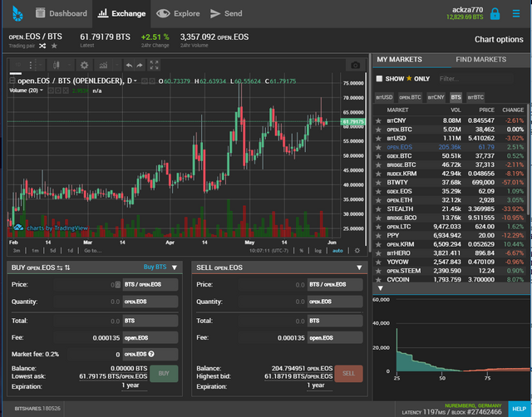Switch to Find Markets tab

(480, 60)
